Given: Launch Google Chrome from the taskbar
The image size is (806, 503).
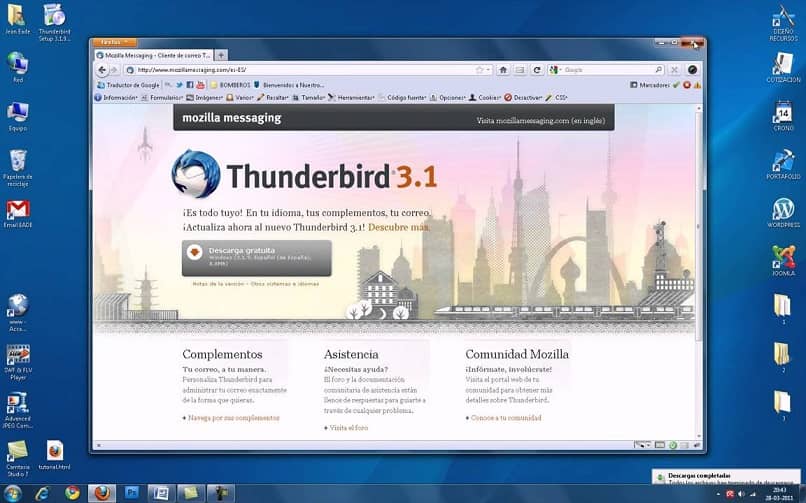Looking at the screenshot, I should click(x=72, y=493).
